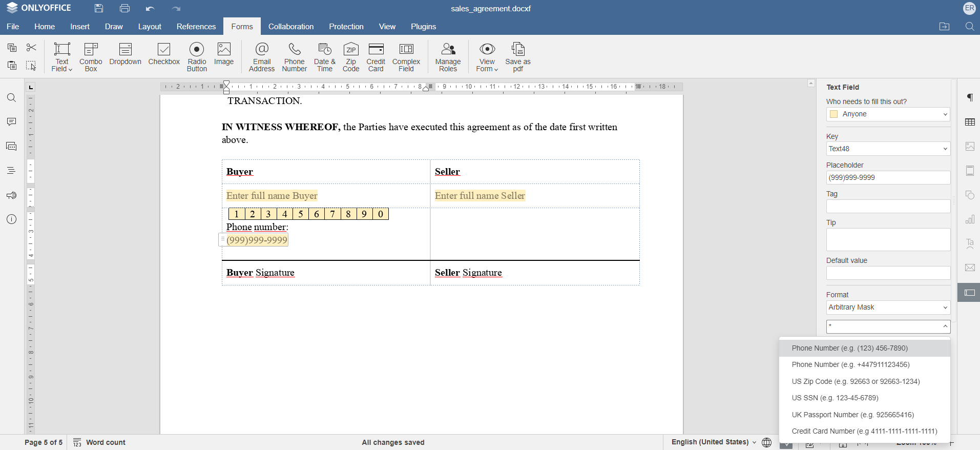Toggle View Form mode
The width and height of the screenshot is (980, 450).
coord(487,57)
